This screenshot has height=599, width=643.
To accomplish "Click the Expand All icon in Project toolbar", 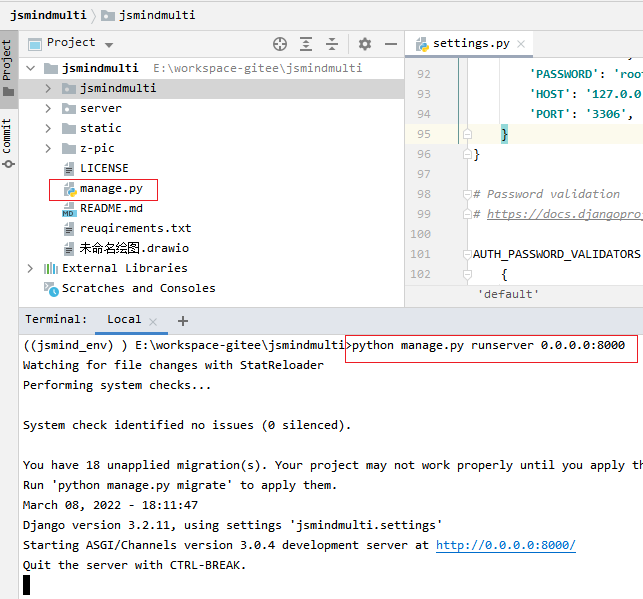I will pos(306,44).
